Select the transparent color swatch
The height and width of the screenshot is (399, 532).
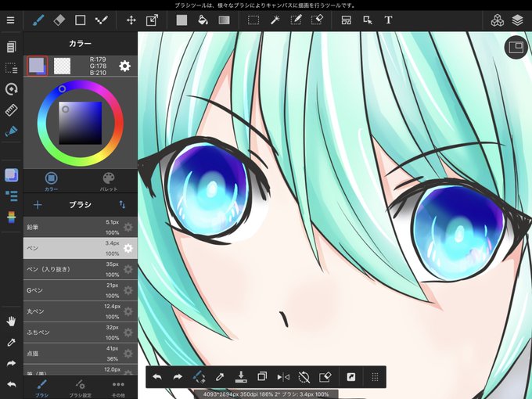(x=63, y=66)
